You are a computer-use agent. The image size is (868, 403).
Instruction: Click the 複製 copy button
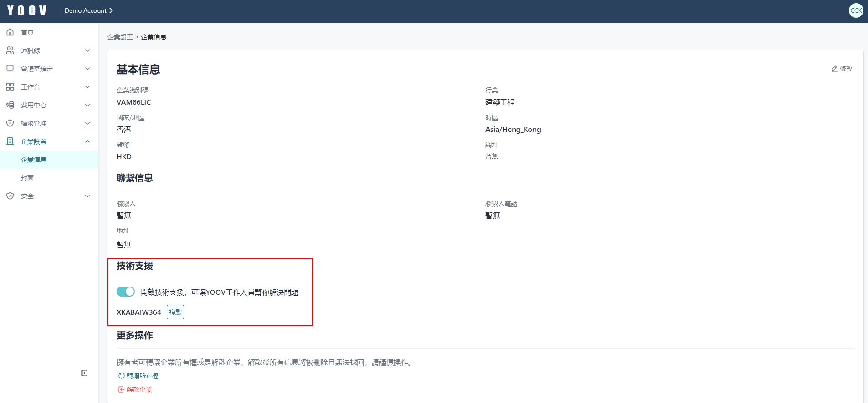point(175,312)
